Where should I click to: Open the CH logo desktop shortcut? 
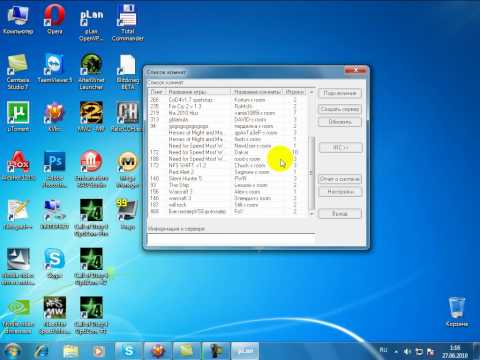click(128, 117)
